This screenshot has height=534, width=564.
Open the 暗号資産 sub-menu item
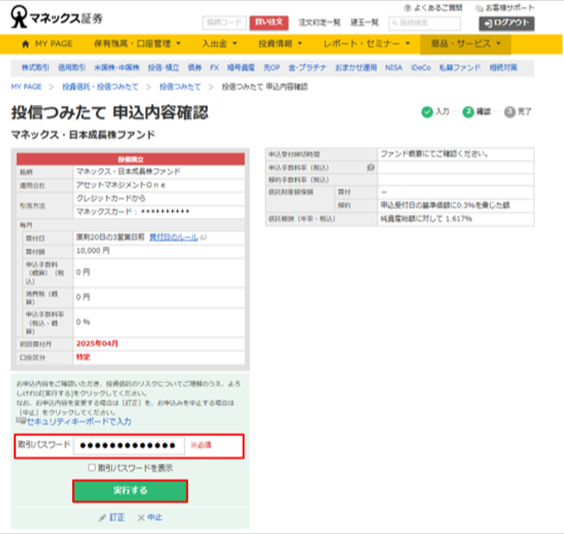click(241, 68)
